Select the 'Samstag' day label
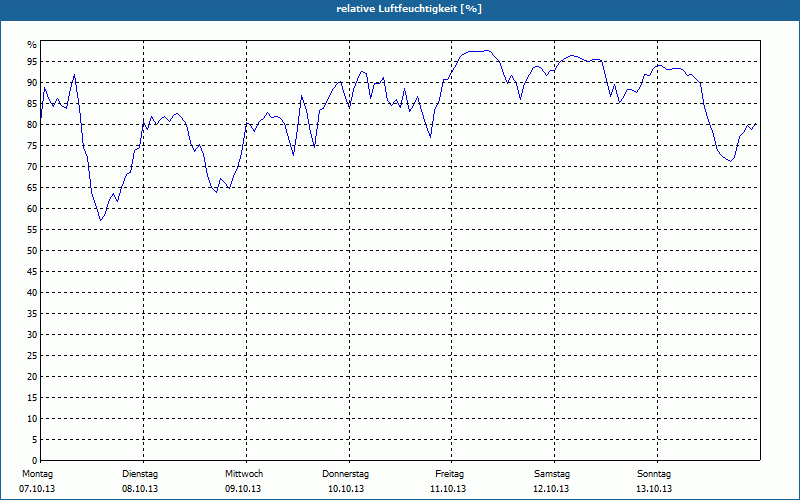The width and height of the screenshot is (800, 500). [552, 474]
